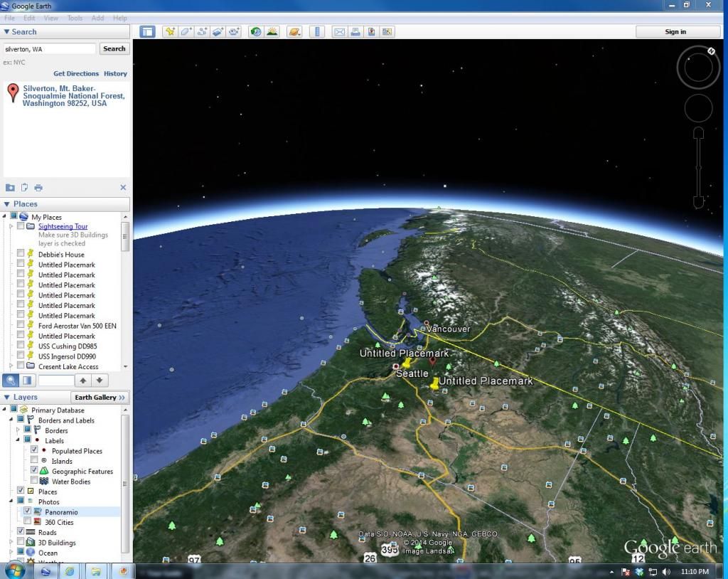The width and height of the screenshot is (728, 579).
Task: Print the current view
Action: [x=355, y=31]
